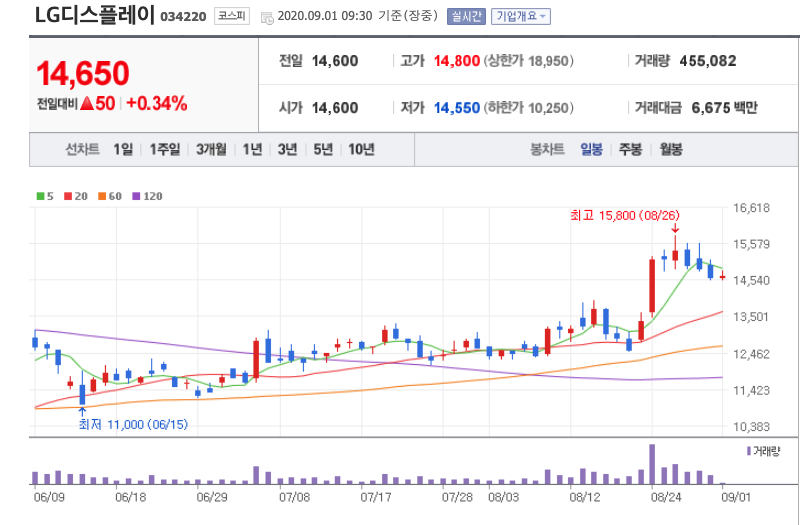Switch to 일봉 daily candle chart
Screen dimensions: 800x525
pyautogui.click(x=591, y=149)
